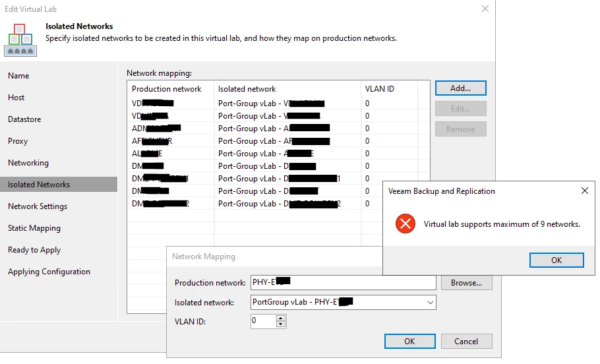Click Browse... for production network
This screenshot has height=364, width=600.
pos(466,283)
